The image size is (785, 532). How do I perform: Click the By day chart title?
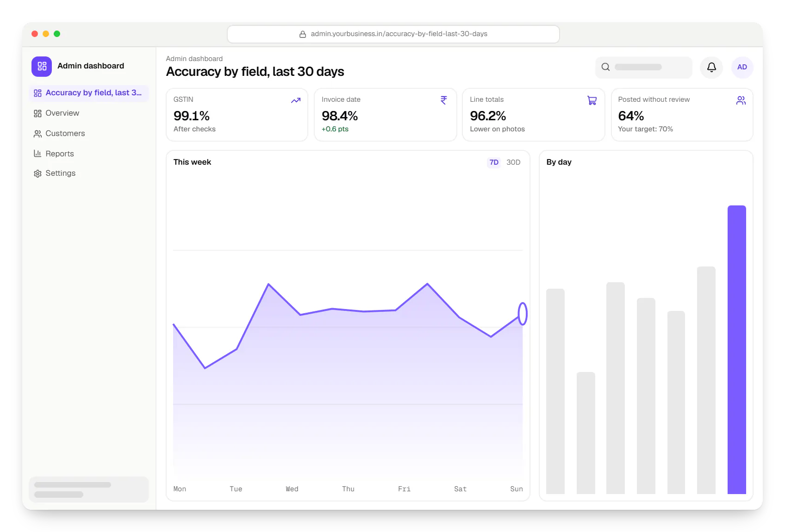pyautogui.click(x=559, y=162)
